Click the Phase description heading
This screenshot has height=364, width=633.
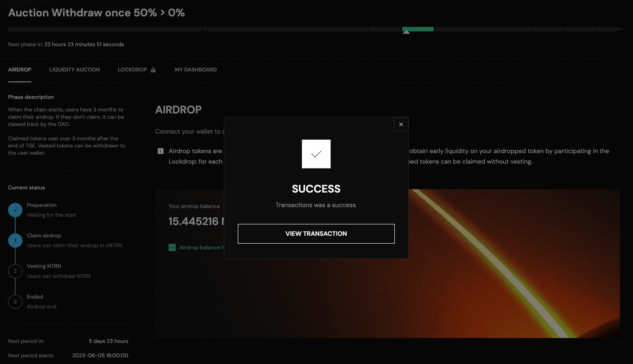[31, 97]
